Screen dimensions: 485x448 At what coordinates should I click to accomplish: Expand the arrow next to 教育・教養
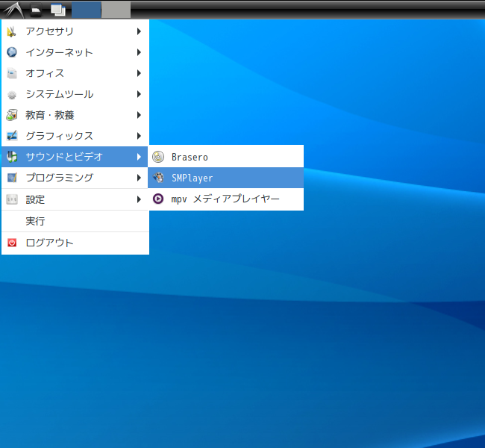click(x=139, y=115)
